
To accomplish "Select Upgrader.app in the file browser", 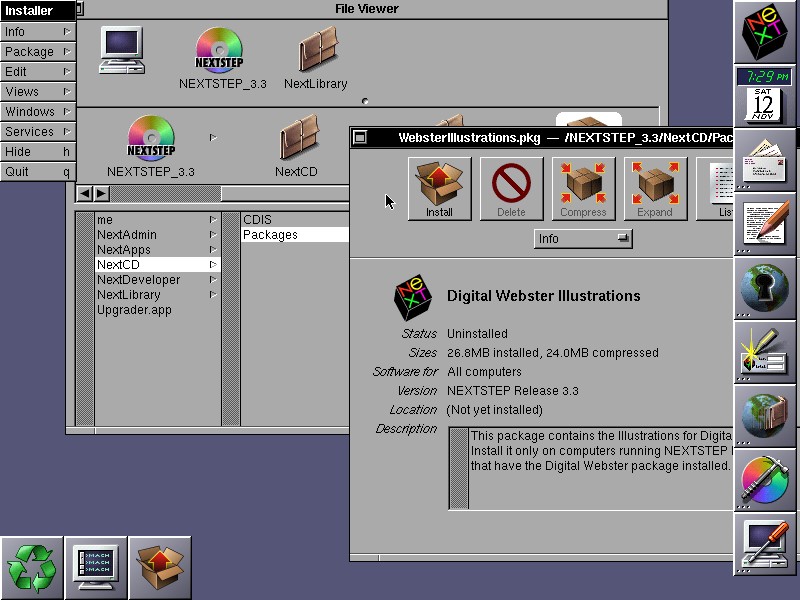I will tap(134, 310).
